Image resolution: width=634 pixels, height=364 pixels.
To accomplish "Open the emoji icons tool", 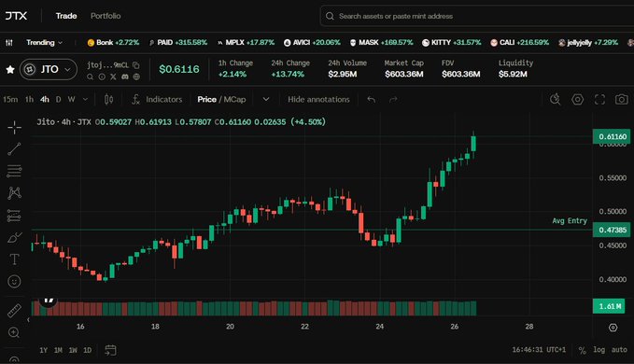I will [x=14, y=281].
